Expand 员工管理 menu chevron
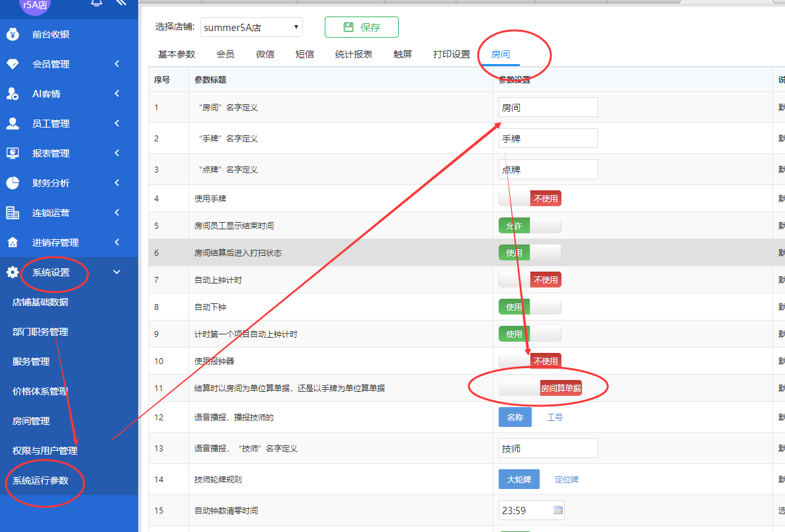 click(x=117, y=123)
